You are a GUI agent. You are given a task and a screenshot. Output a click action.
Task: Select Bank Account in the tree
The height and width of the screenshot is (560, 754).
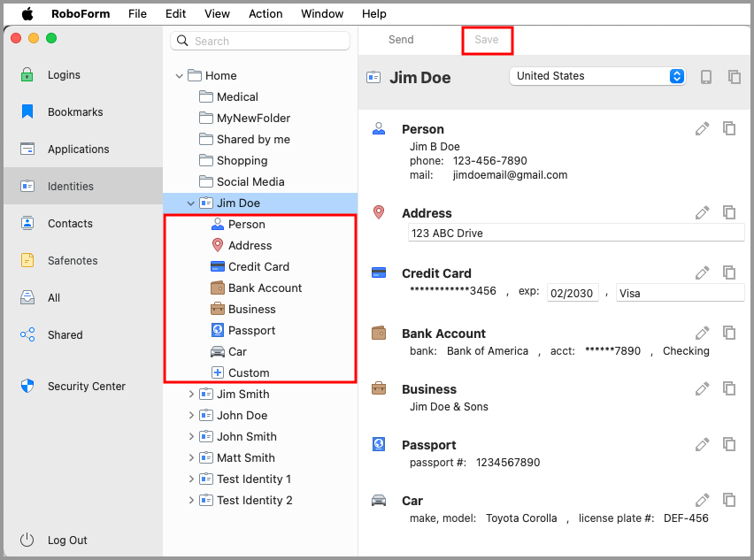click(x=257, y=288)
